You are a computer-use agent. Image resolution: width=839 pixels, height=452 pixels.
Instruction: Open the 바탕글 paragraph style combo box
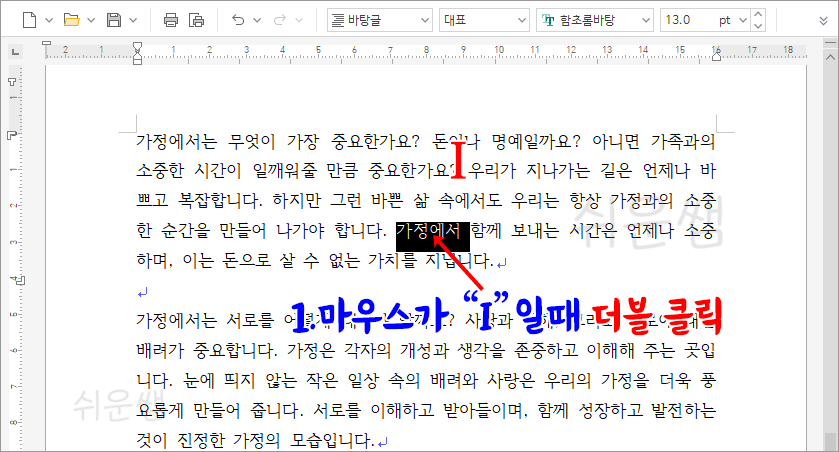380,20
